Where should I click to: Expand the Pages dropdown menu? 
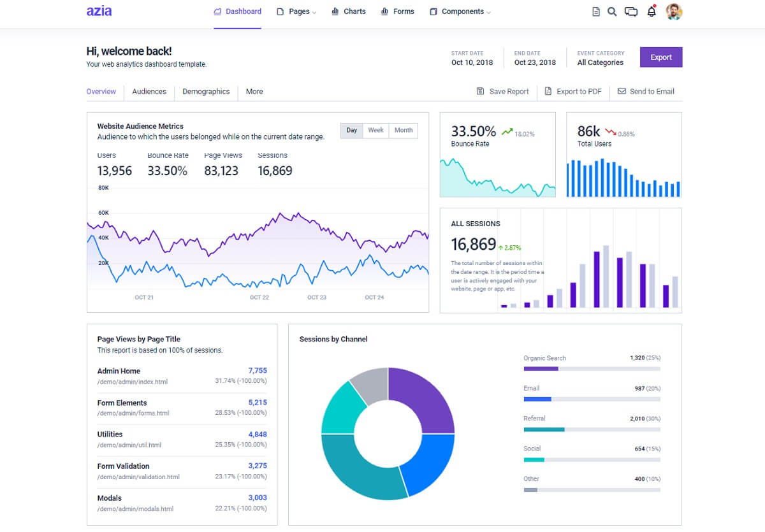click(296, 11)
